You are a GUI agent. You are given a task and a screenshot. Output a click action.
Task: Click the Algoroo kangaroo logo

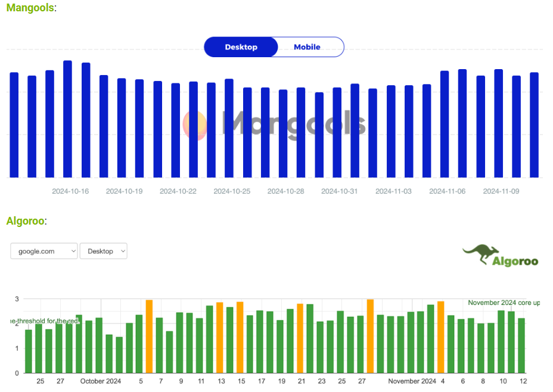(x=500, y=256)
